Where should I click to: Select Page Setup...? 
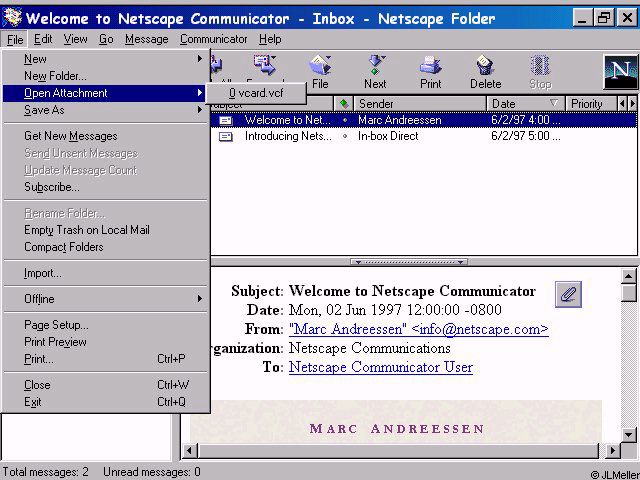pyautogui.click(x=106, y=325)
